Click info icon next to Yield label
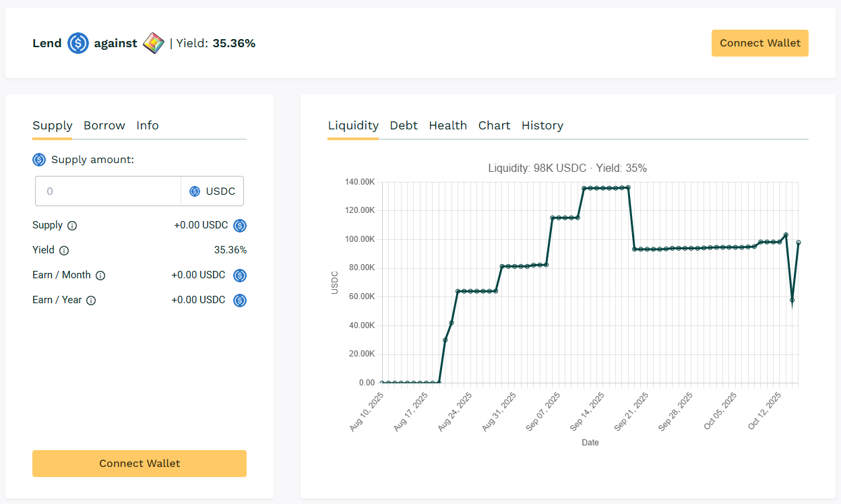The image size is (841, 504). 64,251
